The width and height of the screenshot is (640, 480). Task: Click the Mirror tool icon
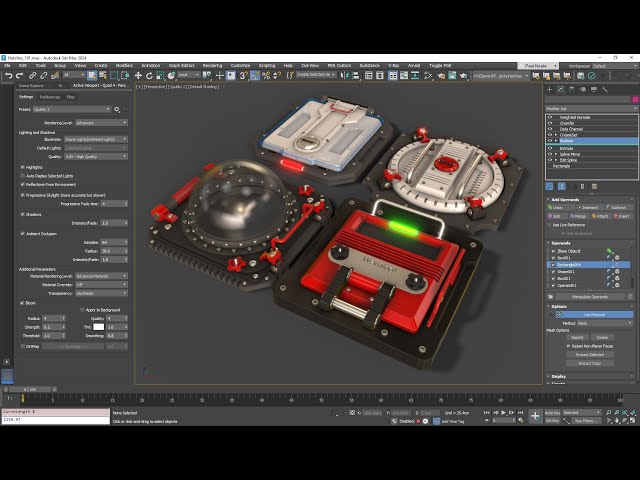click(x=344, y=76)
